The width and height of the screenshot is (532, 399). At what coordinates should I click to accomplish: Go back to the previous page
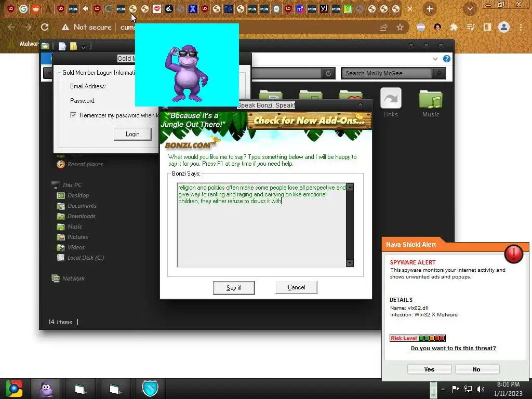tap(11, 27)
